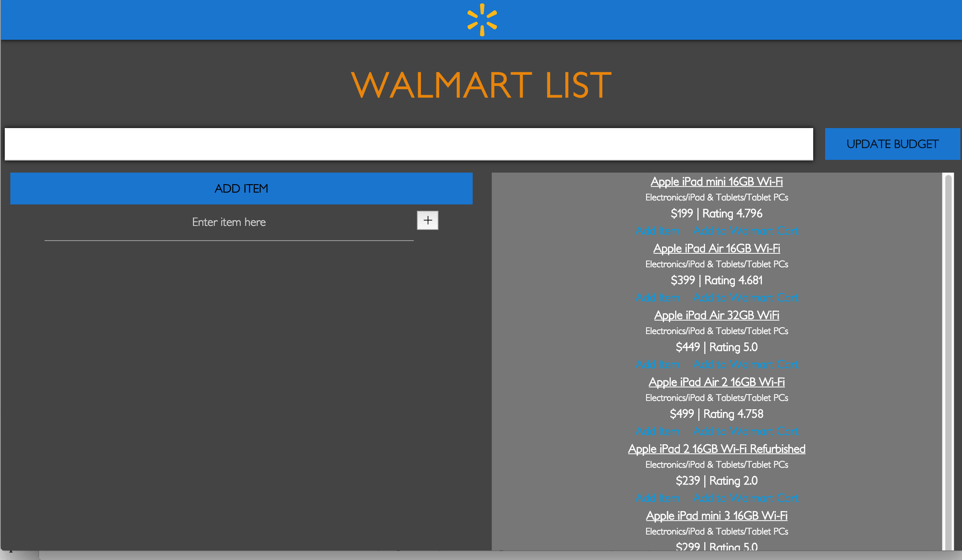
Task: Open Apple iPad Air 32GB WiFi link
Action: 716,315
